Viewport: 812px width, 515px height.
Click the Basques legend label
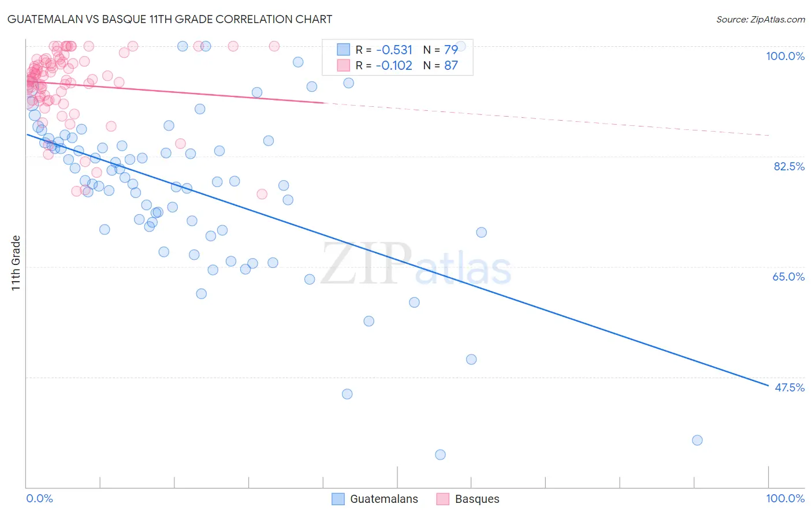[477, 499]
